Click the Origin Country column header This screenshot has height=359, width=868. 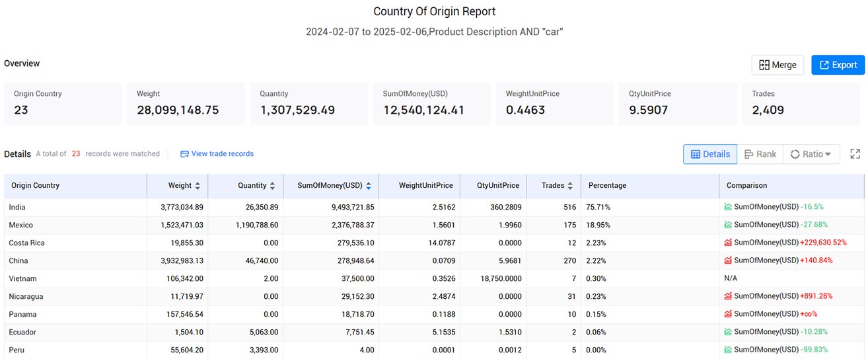coord(35,186)
